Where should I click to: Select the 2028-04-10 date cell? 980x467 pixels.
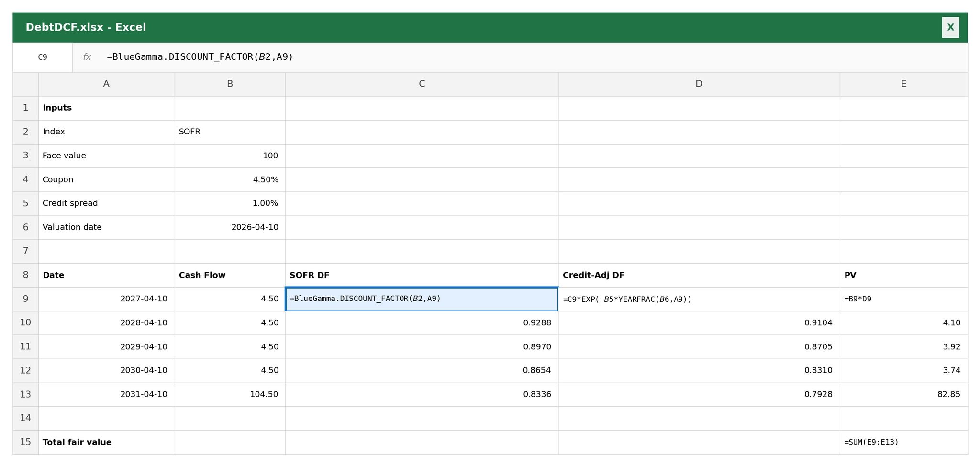pos(106,323)
